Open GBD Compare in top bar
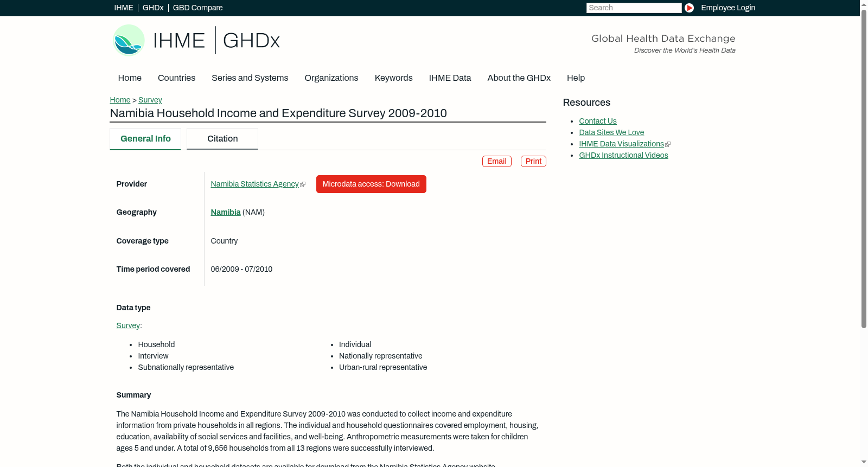The height and width of the screenshot is (467, 868). [x=197, y=8]
